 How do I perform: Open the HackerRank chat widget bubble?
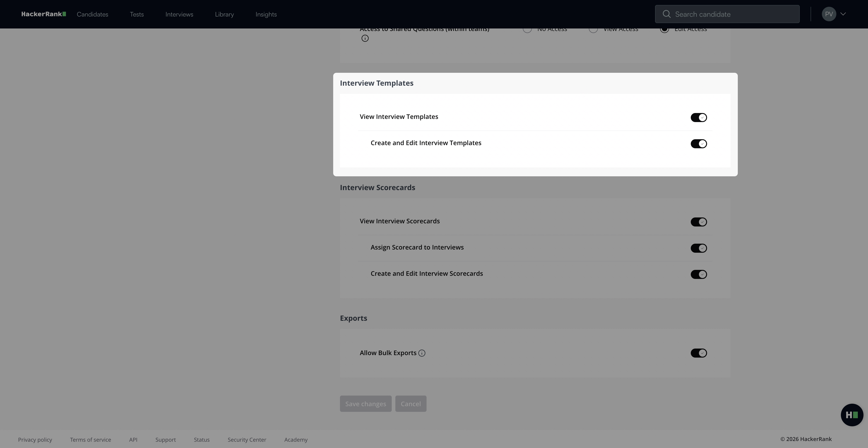(x=852, y=415)
